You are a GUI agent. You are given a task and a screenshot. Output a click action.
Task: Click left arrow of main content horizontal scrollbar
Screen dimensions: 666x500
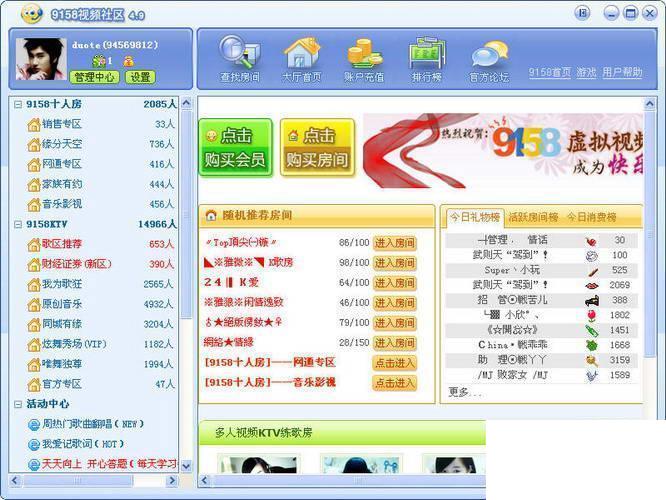click(x=205, y=480)
